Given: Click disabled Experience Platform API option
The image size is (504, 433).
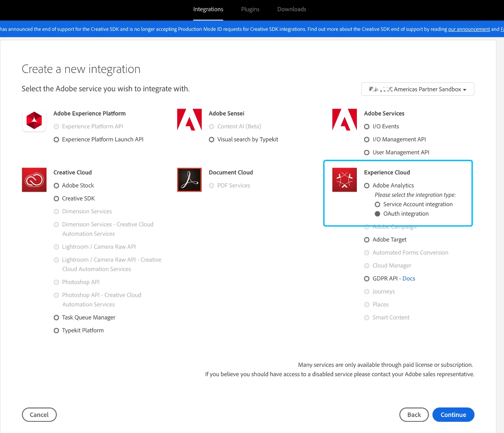Looking at the screenshot, I should tap(57, 127).
